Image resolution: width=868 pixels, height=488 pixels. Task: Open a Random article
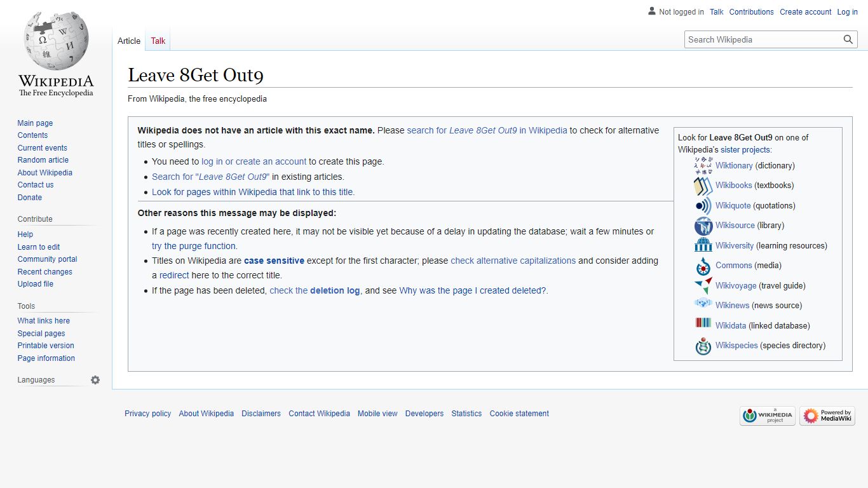[43, 160]
